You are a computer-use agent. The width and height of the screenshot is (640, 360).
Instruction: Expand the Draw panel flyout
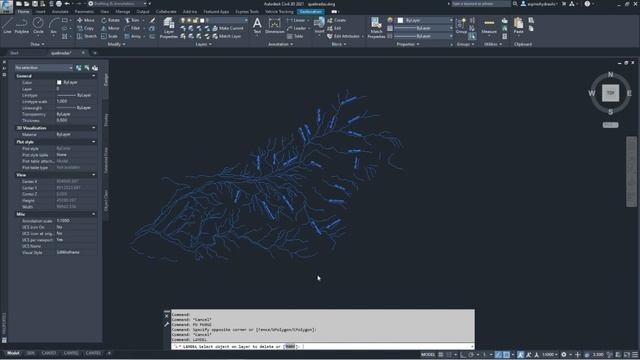38,44
